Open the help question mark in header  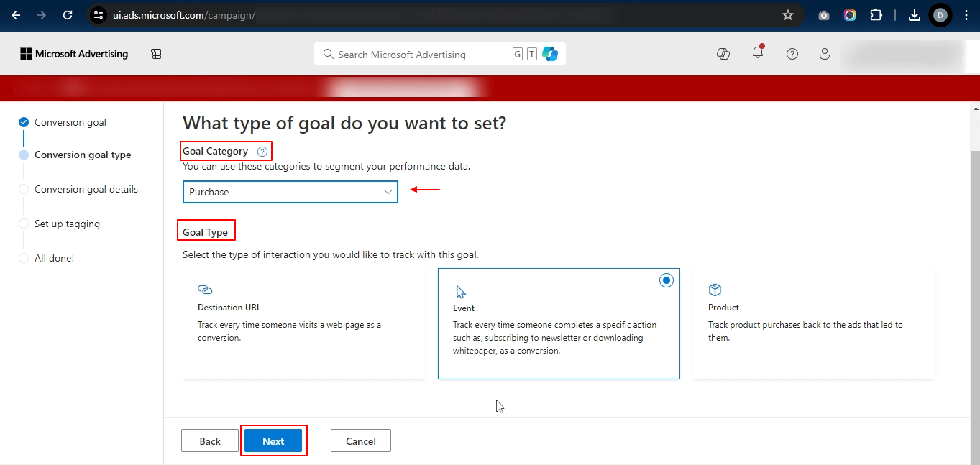pos(792,54)
